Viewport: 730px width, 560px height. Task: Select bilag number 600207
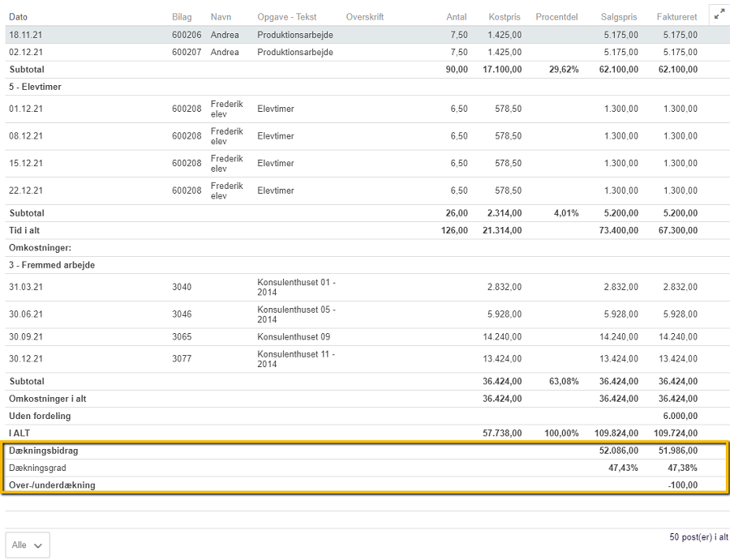point(187,52)
